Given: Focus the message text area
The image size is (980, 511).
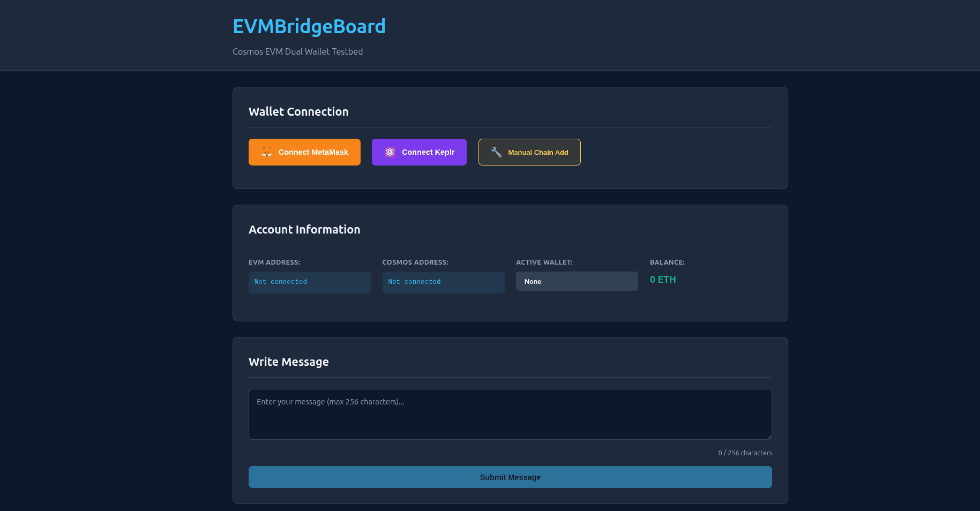Looking at the screenshot, I should coord(510,414).
